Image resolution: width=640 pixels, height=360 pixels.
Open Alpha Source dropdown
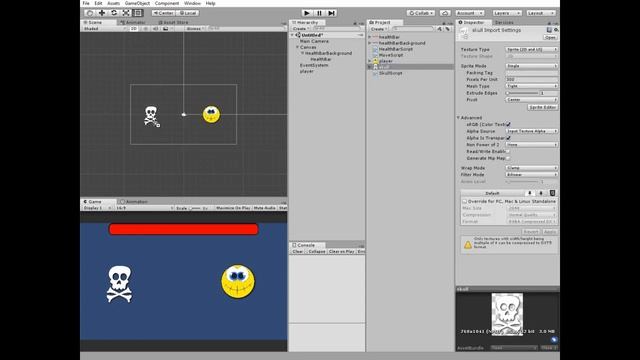(531, 131)
